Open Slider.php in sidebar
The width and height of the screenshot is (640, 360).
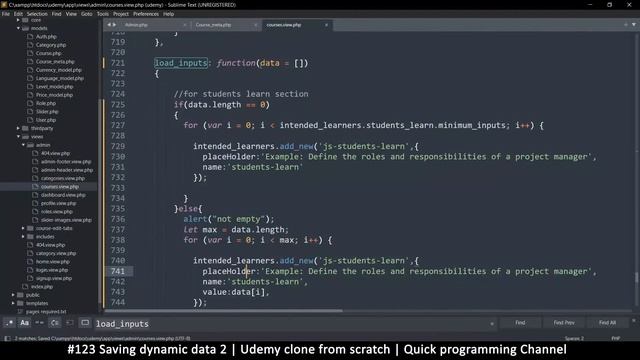(x=47, y=111)
